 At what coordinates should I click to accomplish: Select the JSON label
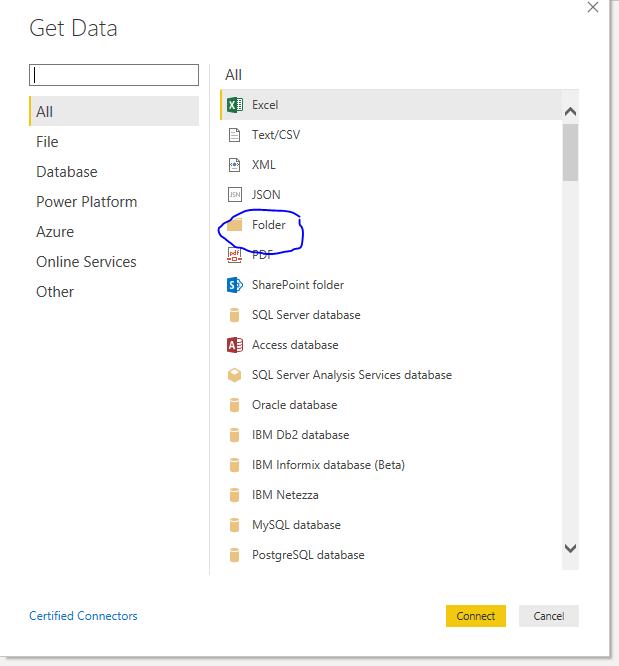(266, 195)
